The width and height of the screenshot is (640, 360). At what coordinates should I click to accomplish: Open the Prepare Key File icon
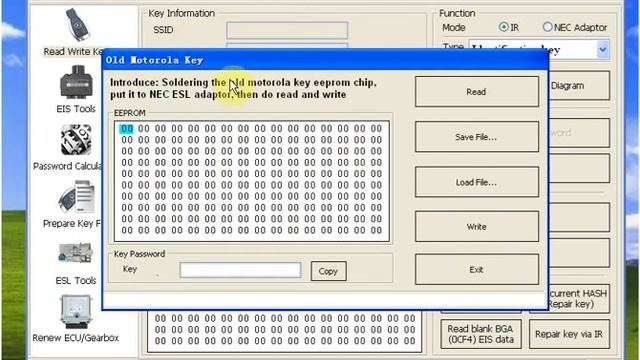(x=77, y=198)
